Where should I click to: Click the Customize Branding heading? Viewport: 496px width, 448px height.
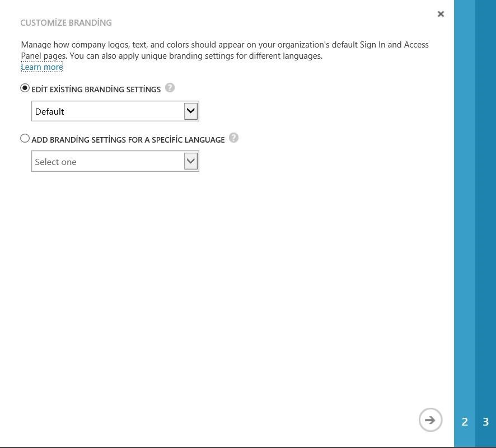coord(66,23)
